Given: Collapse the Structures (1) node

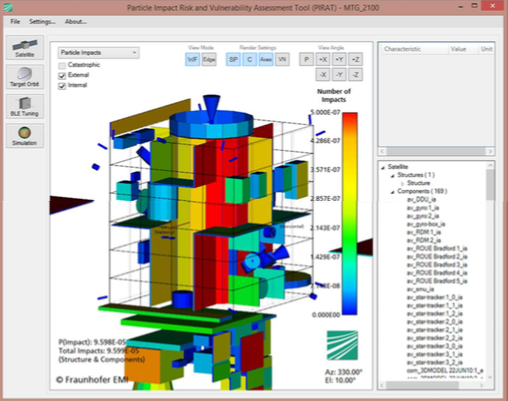Looking at the screenshot, I should pyautogui.click(x=393, y=175).
